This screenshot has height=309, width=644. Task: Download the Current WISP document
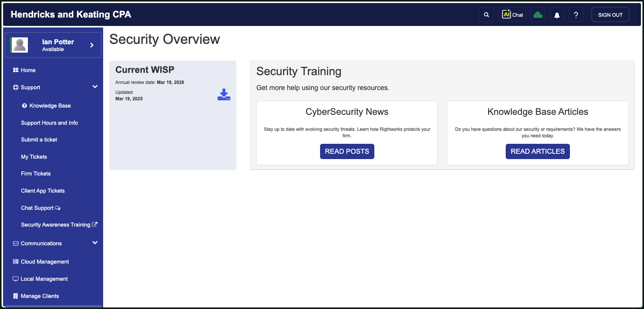(224, 95)
